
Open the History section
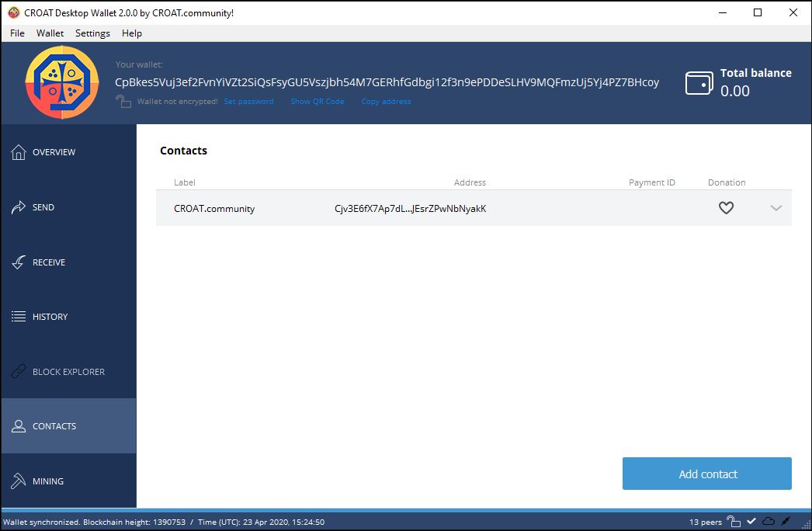point(68,317)
